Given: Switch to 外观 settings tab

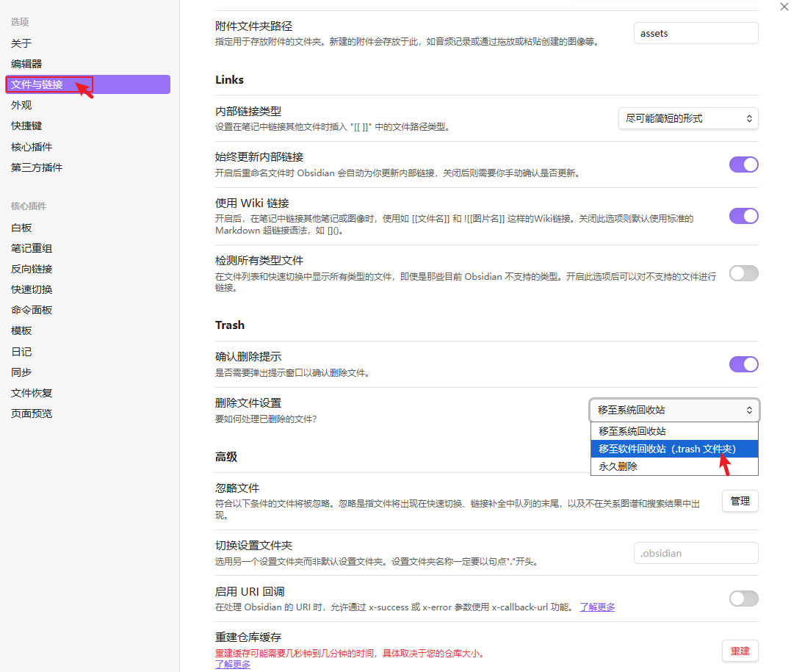Looking at the screenshot, I should pos(21,105).
